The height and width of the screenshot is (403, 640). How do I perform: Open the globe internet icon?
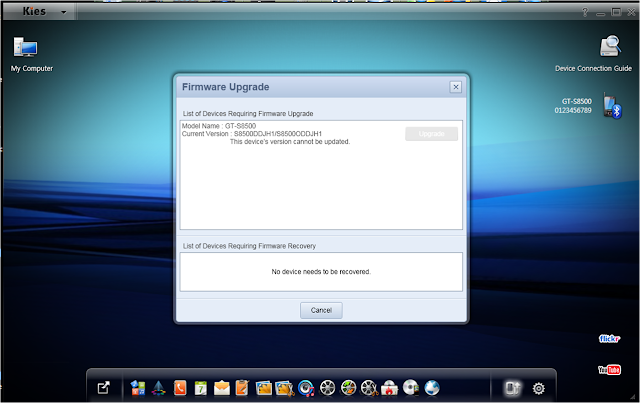[x=432, y=388]
